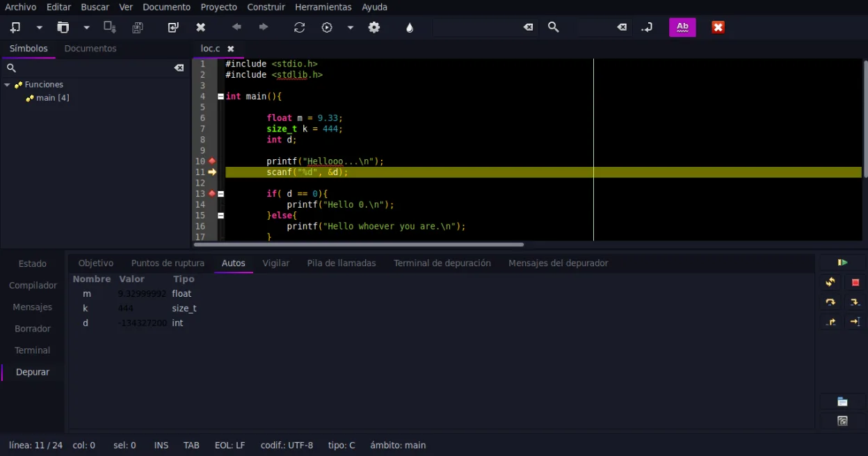
Task: Open the recent files dropdown arrow
Action: click(x=87, y=28)
